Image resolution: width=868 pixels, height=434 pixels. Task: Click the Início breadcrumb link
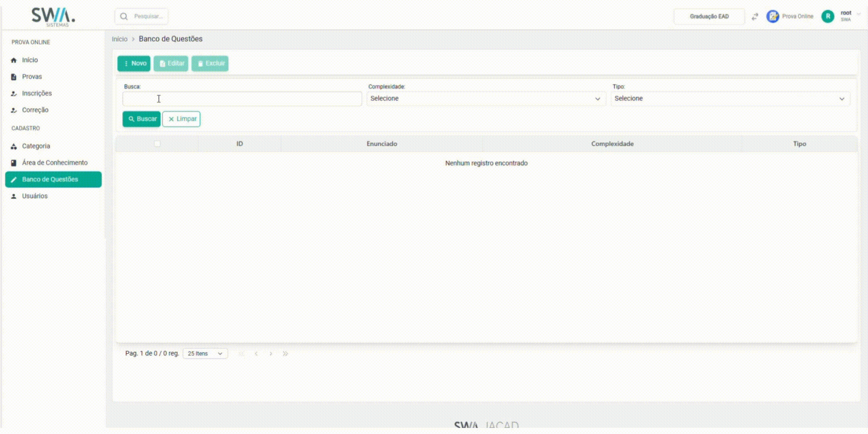[119, 39]
